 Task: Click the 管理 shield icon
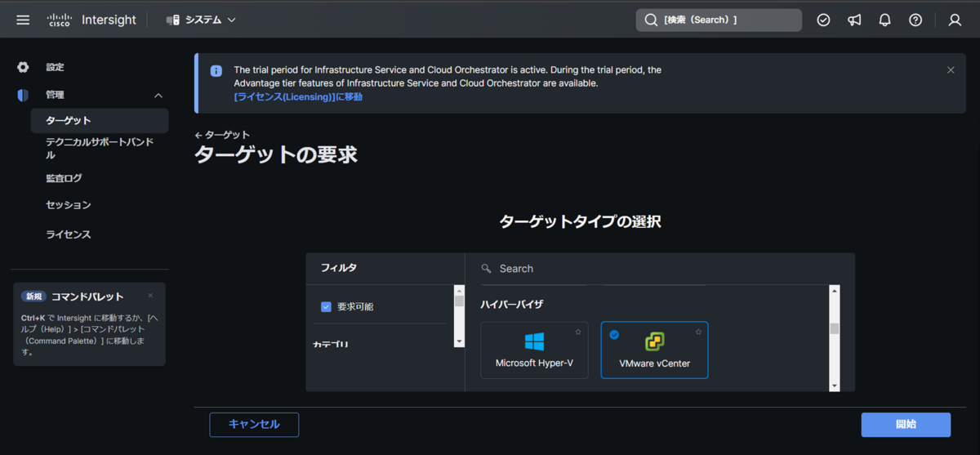click(23, 95)
